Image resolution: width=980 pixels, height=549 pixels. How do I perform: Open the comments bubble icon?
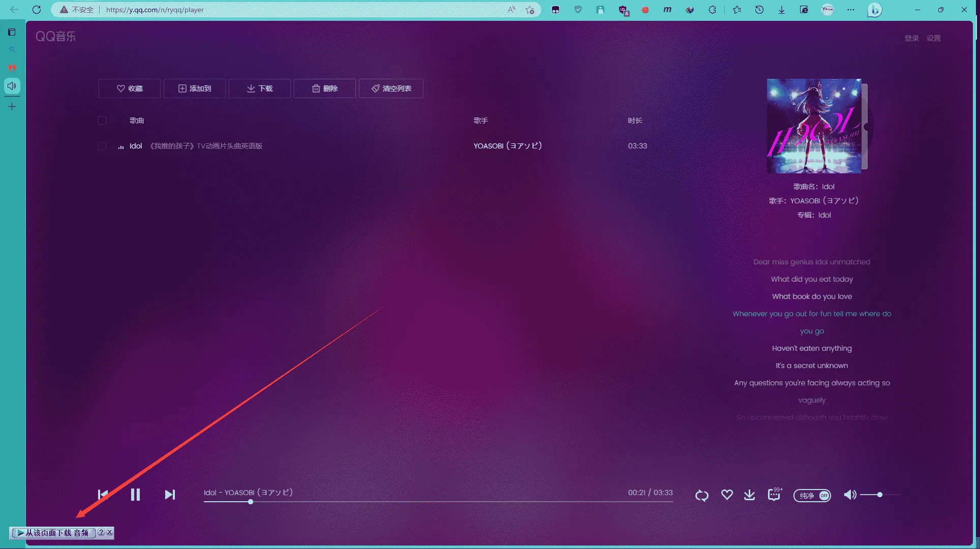(774, 495)
